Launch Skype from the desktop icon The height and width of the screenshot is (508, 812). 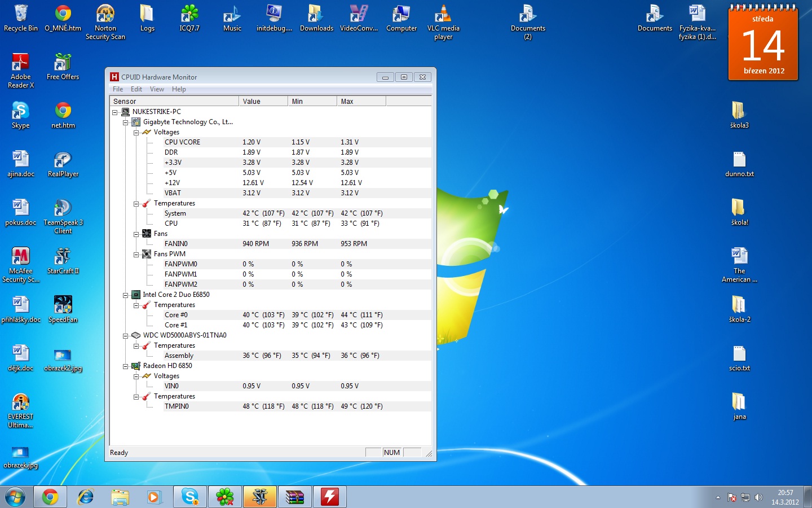(x=21, y=115)
